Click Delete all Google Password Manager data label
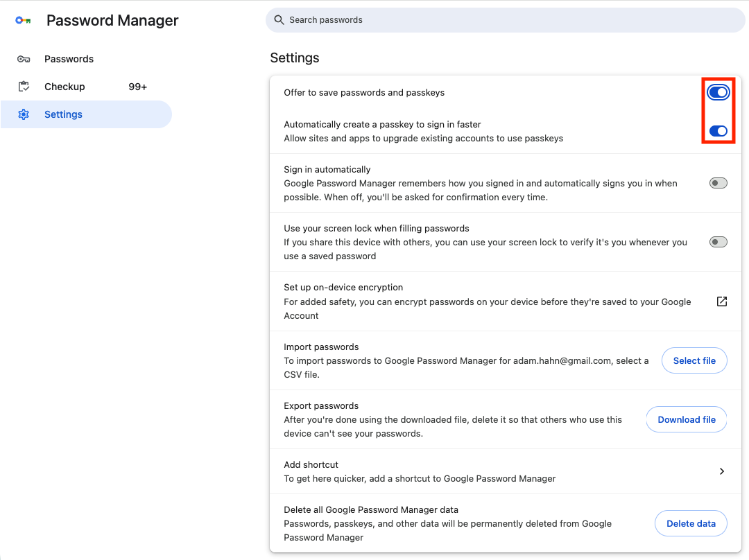 [371, 510]
